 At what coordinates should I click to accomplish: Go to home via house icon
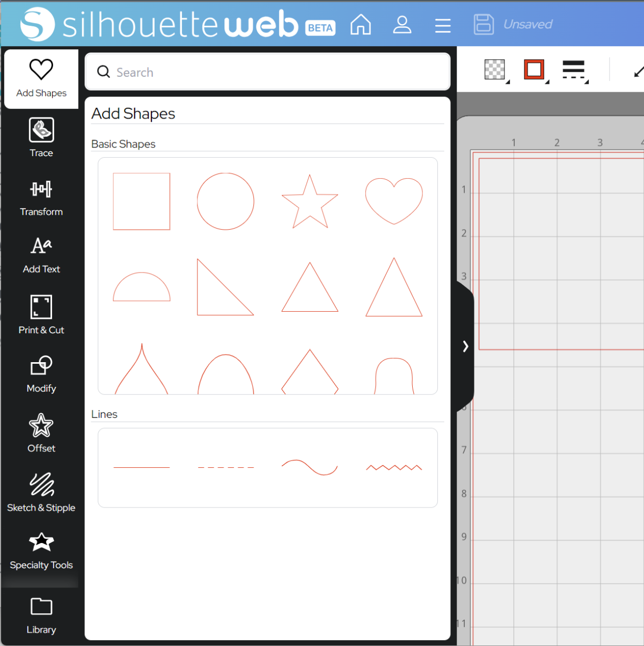(x=361, y=25)
